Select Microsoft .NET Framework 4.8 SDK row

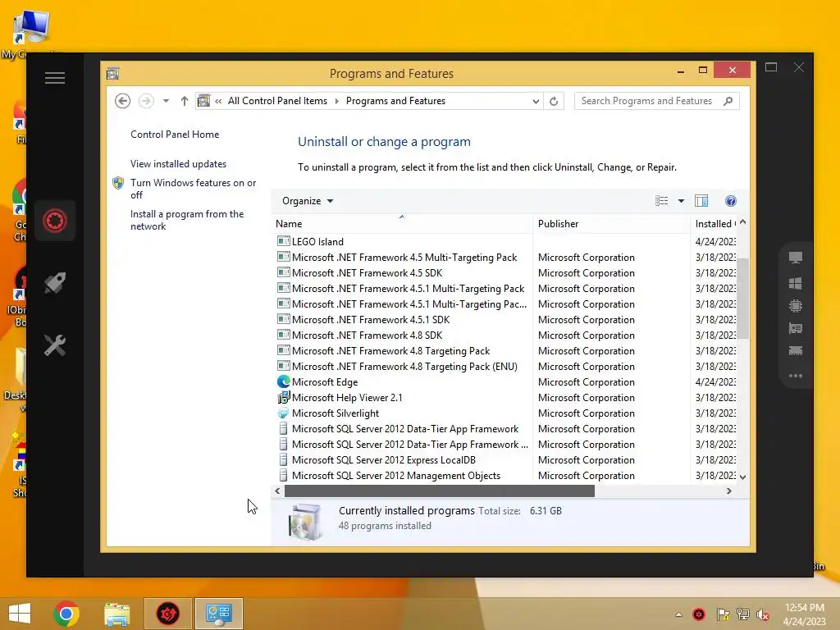506,336
